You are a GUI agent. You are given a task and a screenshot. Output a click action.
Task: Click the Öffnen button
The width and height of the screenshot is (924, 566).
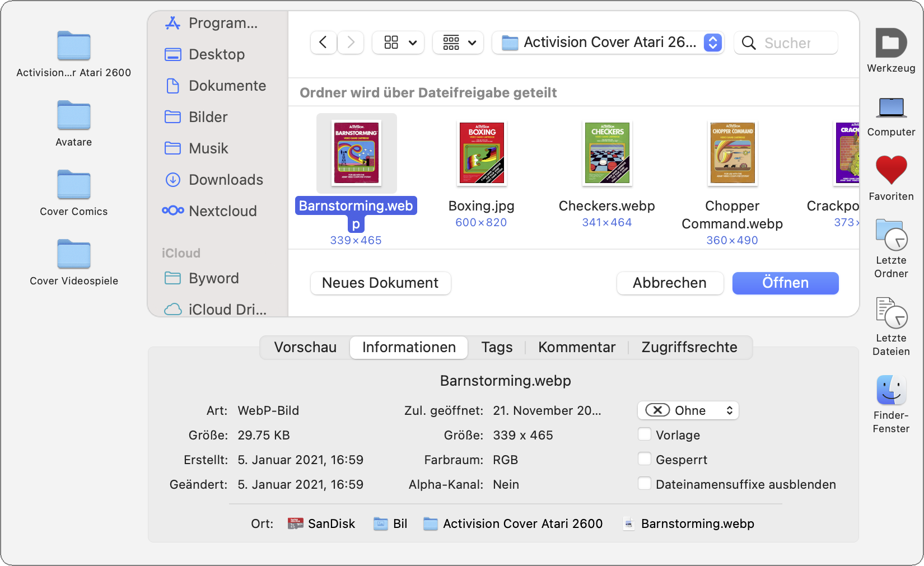[x=785, y=283]
